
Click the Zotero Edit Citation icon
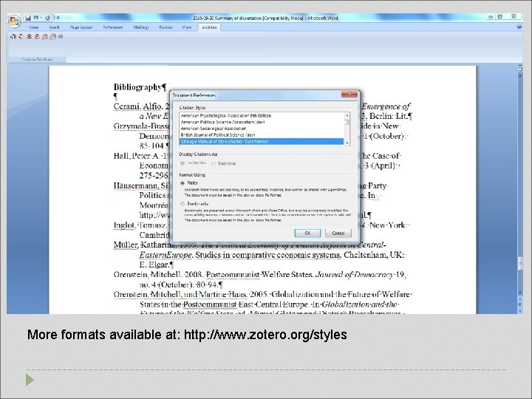pos(21,36)
